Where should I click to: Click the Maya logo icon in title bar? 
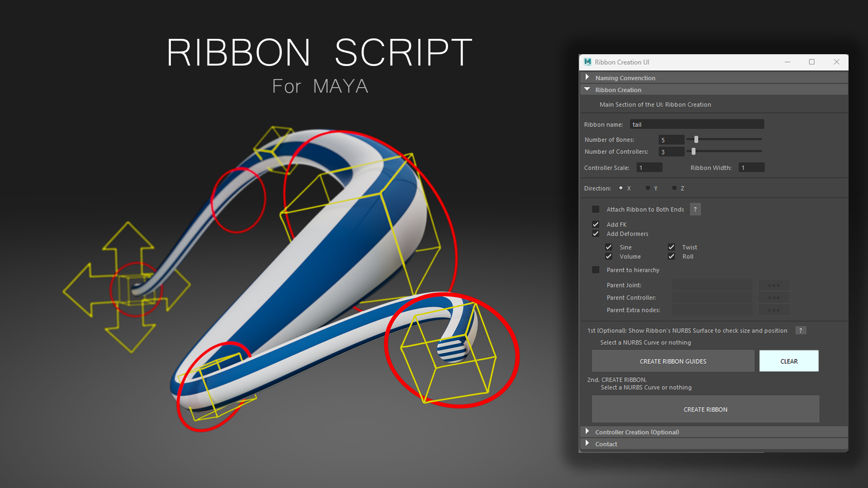[x=587, y=62]
